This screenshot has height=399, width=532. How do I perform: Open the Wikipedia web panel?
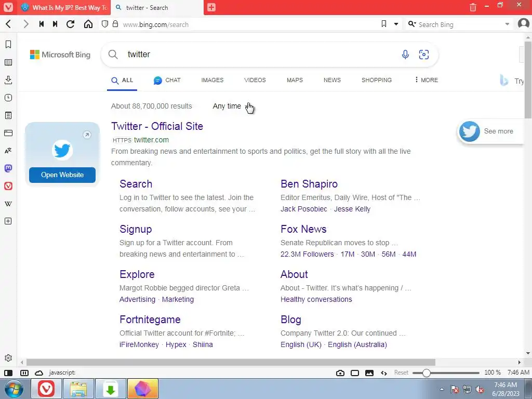point(8,204)
